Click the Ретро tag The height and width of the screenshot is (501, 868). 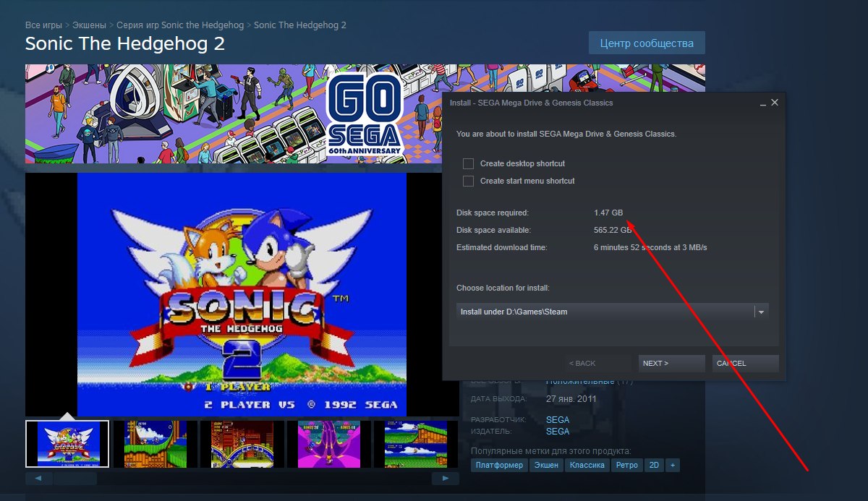[x=626, y=465]
